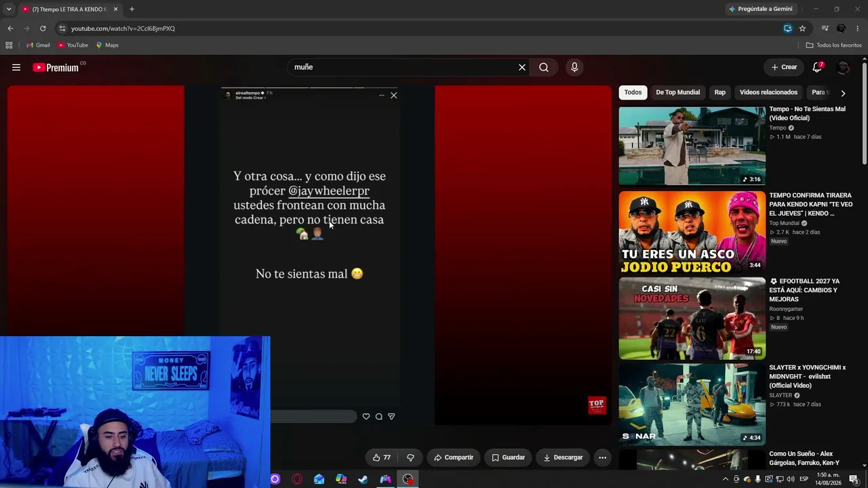Open the account avatar menu

click(843, 67)
